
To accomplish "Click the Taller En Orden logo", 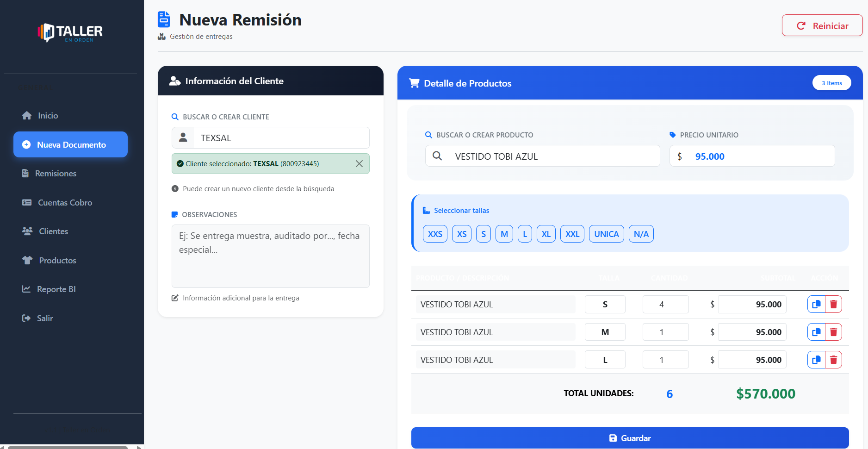I will (70, 32).
